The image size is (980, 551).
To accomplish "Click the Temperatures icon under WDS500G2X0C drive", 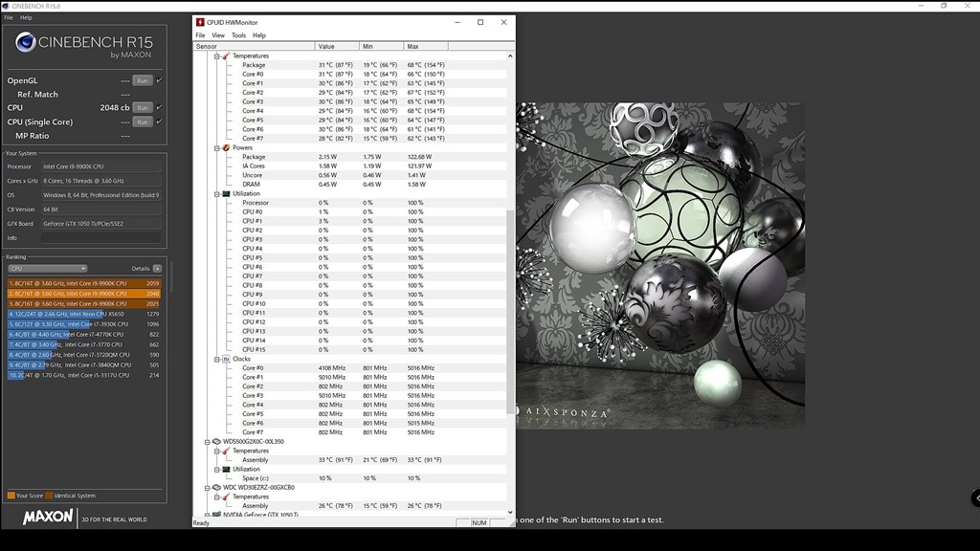I will (226, 451).
